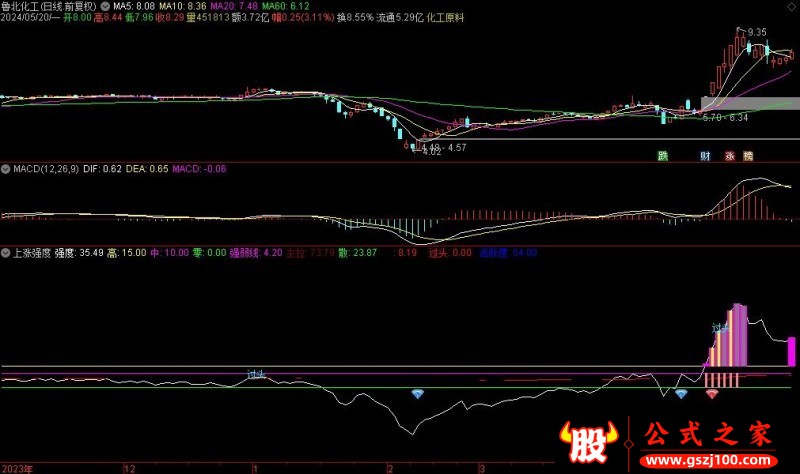
Task: Click the 聘 marker under the candles
Action: point(748,156)
